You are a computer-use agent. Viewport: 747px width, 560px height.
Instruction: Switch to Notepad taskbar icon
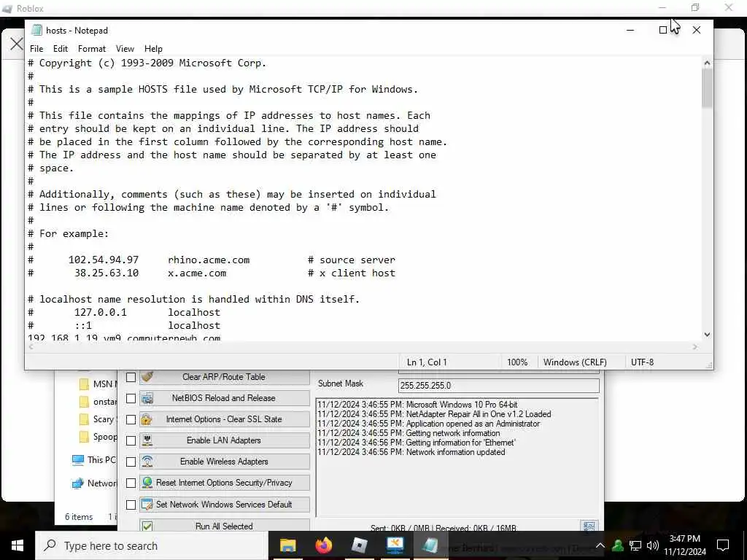click(x=430, y=545)
